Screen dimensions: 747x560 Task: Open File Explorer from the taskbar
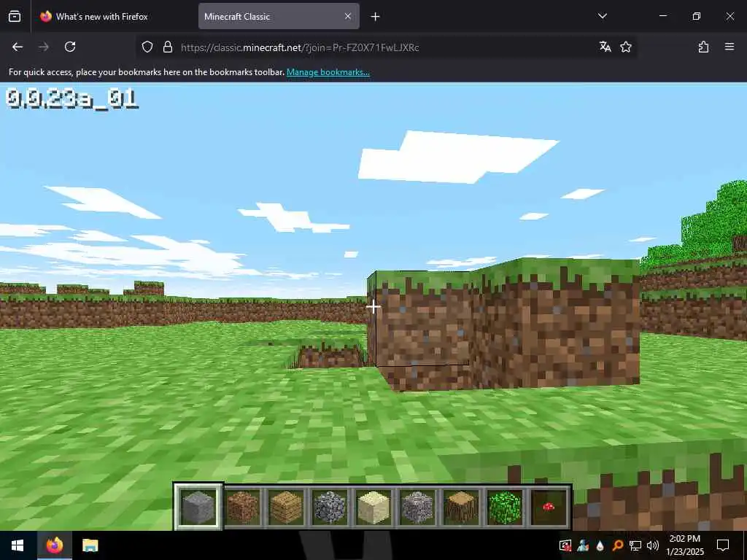click(90, 545)
